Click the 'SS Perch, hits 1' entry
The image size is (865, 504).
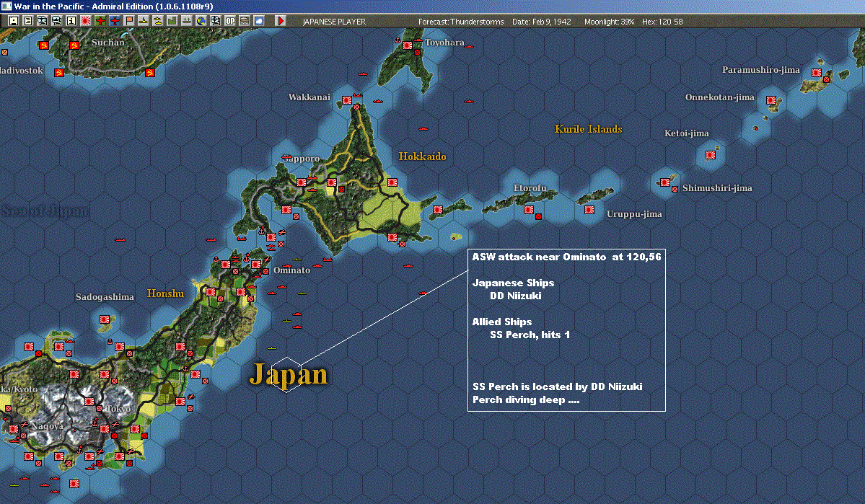coord(530,335)
